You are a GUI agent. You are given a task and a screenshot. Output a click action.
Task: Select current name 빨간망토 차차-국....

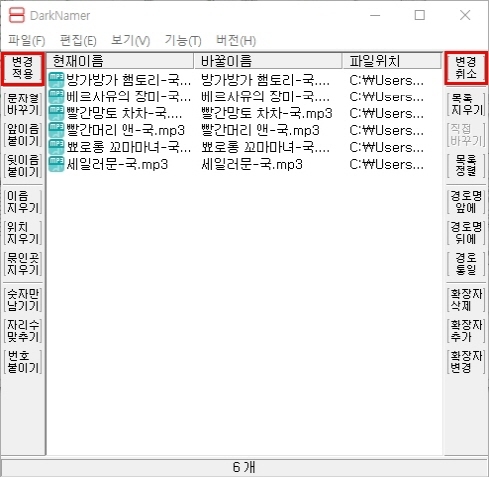click(124, 113)
